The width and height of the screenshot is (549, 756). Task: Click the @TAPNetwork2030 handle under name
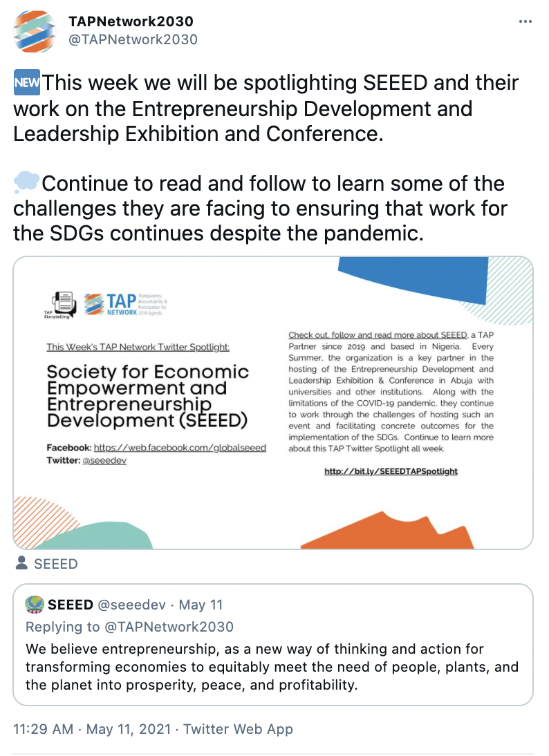pos(133,39)
